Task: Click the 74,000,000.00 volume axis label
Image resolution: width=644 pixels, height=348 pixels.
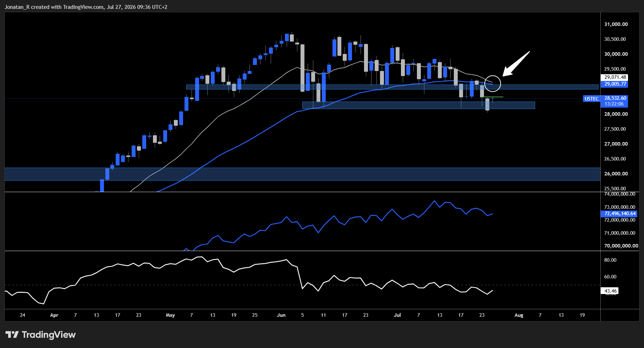Action: pos(620,194)
